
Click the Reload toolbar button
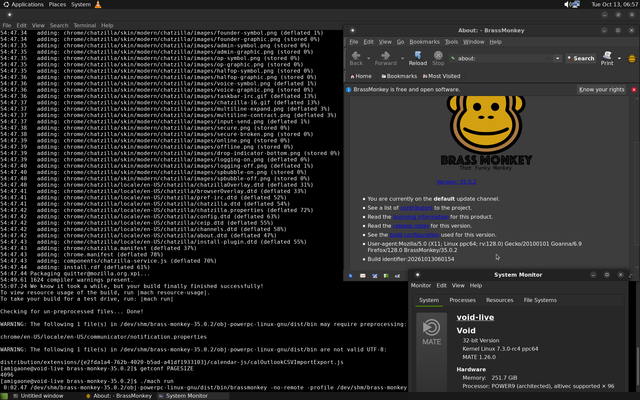click(x=418, y=58)
